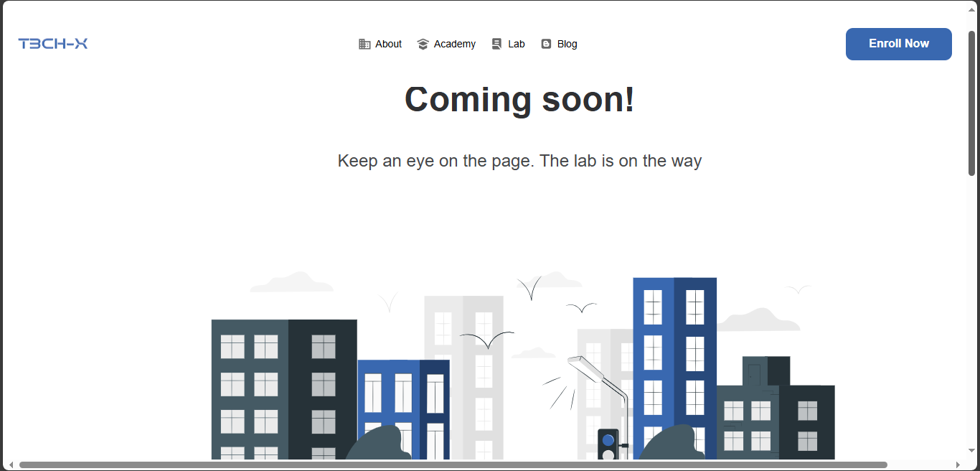Click the tall blue building in the illustration
Screen dimensions: 980x471
[674, 359]
